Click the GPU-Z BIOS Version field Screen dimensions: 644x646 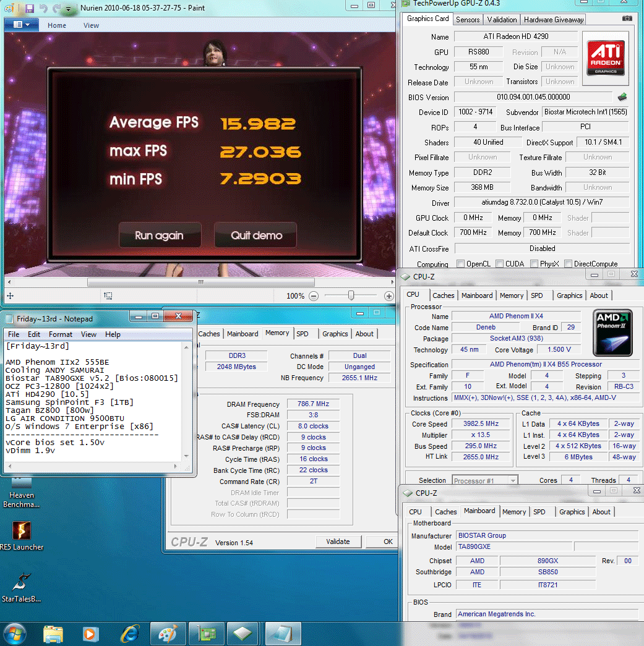[x=533, y=97]
